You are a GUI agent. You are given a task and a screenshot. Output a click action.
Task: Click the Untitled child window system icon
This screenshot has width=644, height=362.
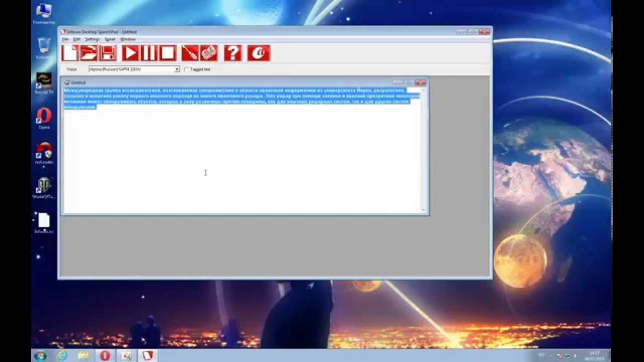[x=66, y=82]
